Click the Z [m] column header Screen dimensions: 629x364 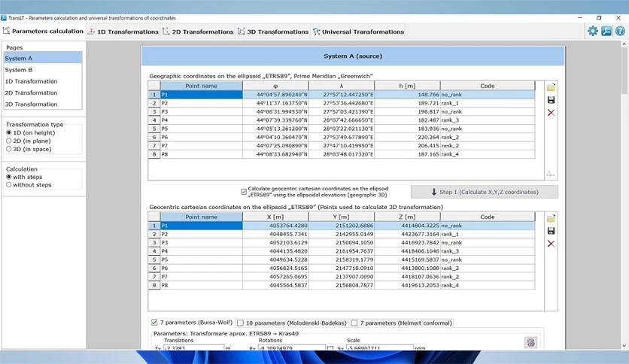pos(407,217)
